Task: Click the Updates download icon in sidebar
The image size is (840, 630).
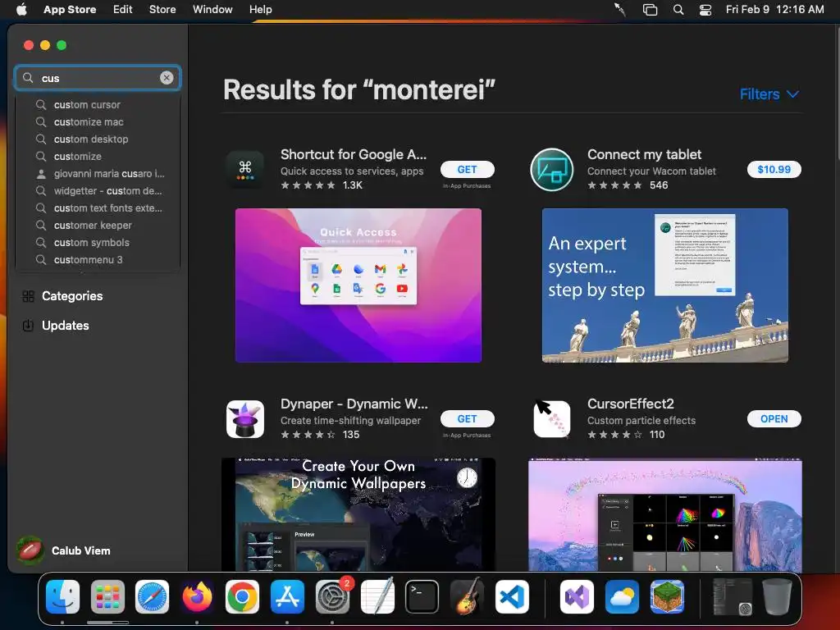Action: (29, 326)
